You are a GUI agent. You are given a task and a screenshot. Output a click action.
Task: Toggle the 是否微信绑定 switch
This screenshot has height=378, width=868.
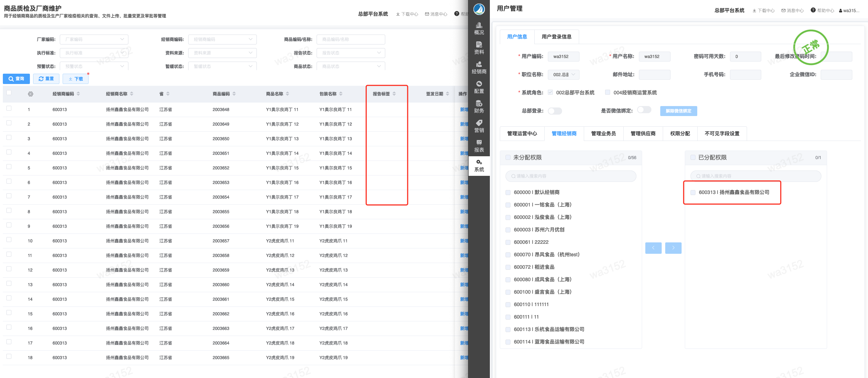[644, 110]
